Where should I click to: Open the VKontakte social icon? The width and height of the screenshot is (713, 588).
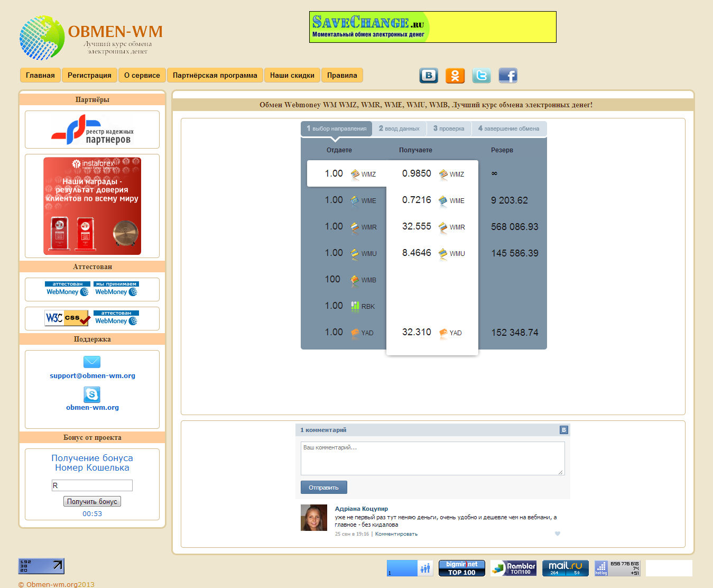429,76
